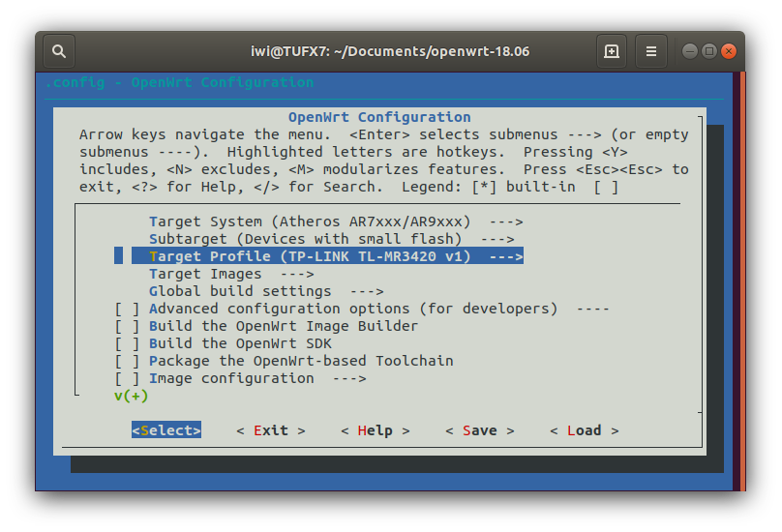This screenshot has height=532, width=782.
Task: Click the Legend: [*] built-in text
Action: pos(488,187)
